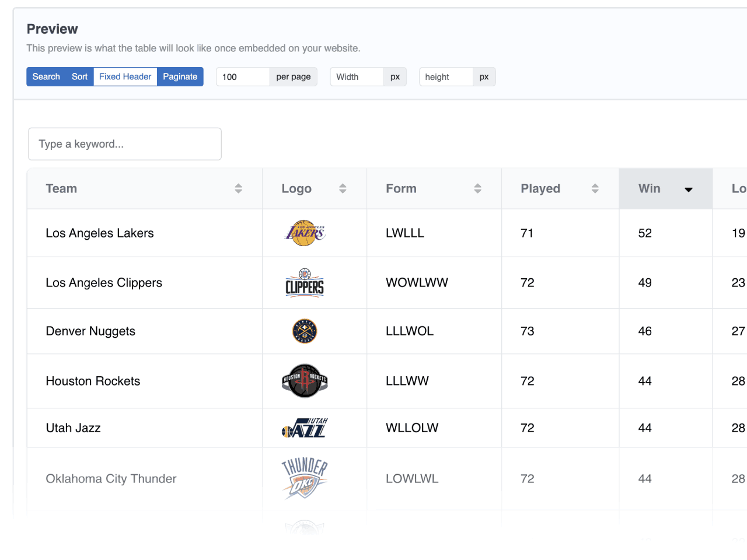
Task: Toggle the Paginate option button
Action: 180,76
